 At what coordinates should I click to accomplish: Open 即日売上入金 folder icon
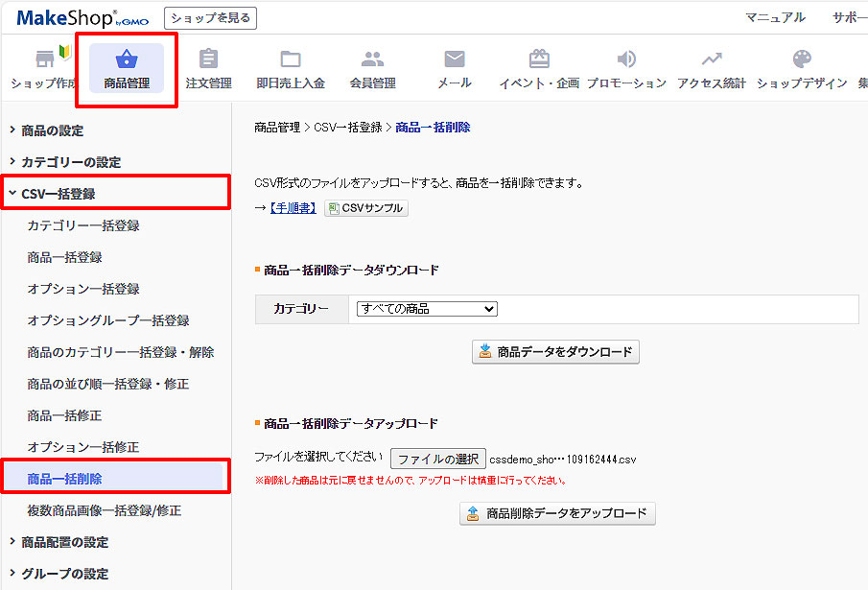tap(290, 59)
